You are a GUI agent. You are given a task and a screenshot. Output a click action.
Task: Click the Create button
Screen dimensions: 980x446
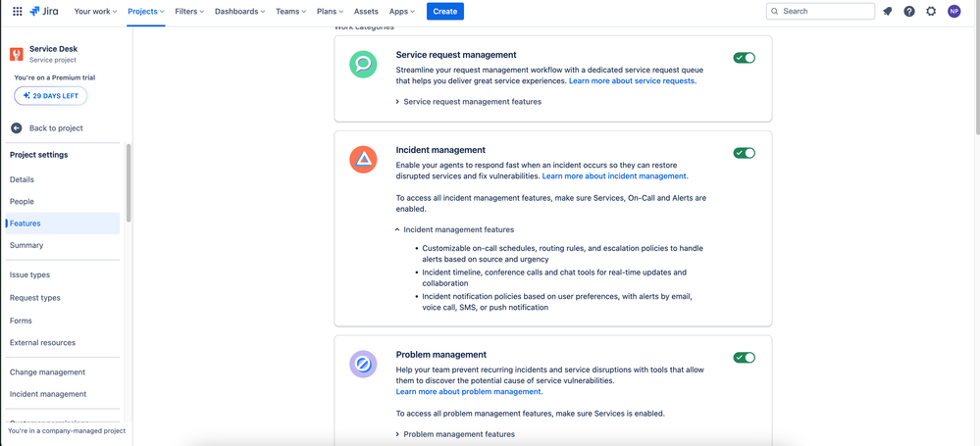click(445, 11)
